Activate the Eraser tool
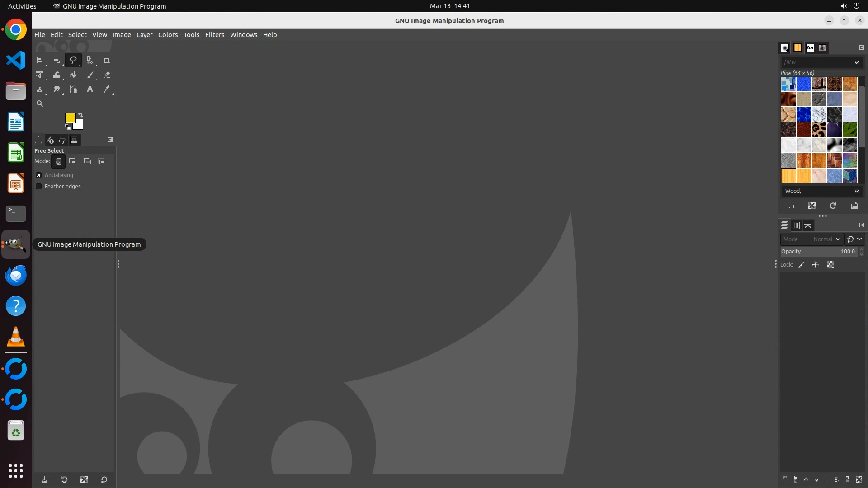This screenshot has width=868, height=488. (x=107, y=75)
